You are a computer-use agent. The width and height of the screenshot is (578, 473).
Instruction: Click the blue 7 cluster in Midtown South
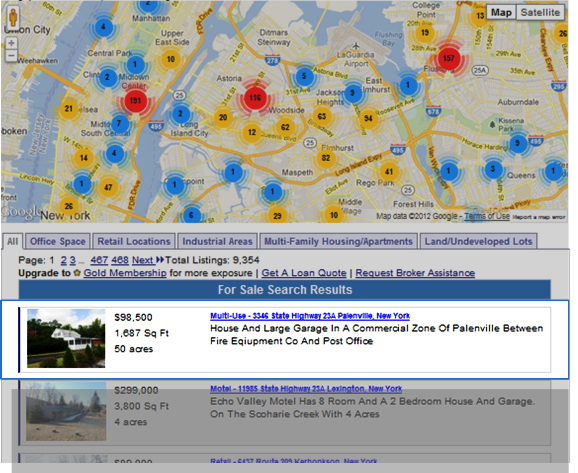coord(119,124)
